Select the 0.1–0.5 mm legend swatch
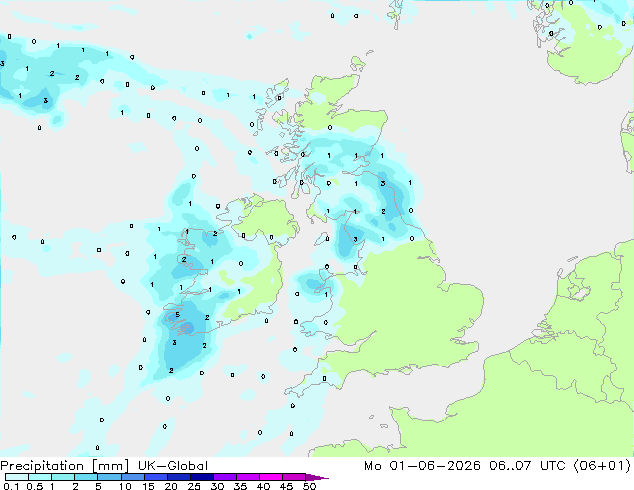The height and width of the screenshot is (490, 634). (17, 477)
